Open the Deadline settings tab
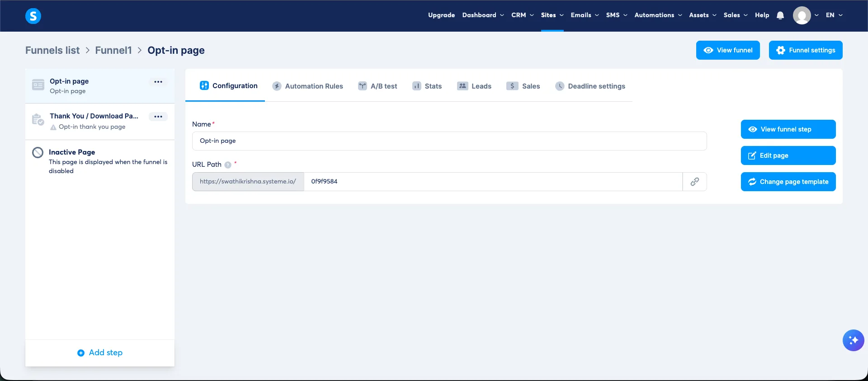 tap(590, 86)
